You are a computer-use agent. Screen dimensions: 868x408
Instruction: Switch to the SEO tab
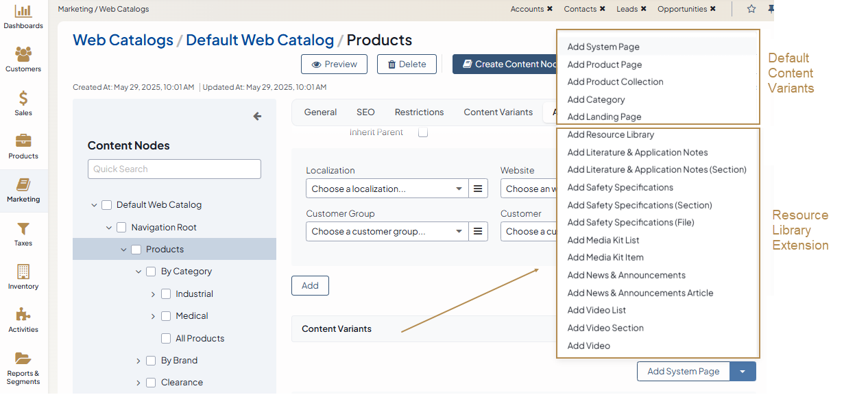[x=365, y=112]
